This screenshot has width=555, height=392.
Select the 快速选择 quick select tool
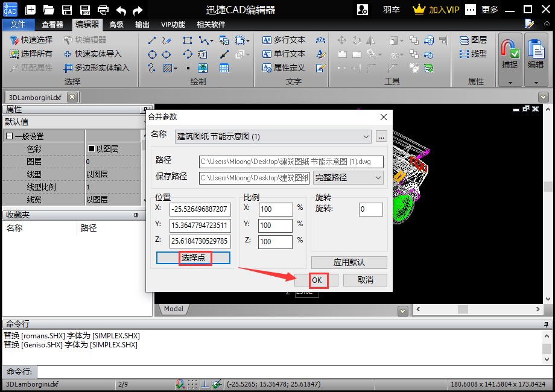31,40
